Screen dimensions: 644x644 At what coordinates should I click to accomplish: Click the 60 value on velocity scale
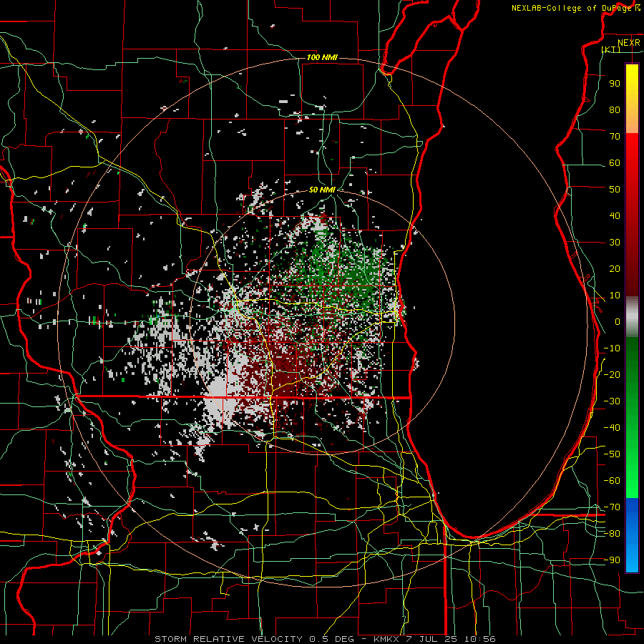pyautogui.click(x=615, y=163)
